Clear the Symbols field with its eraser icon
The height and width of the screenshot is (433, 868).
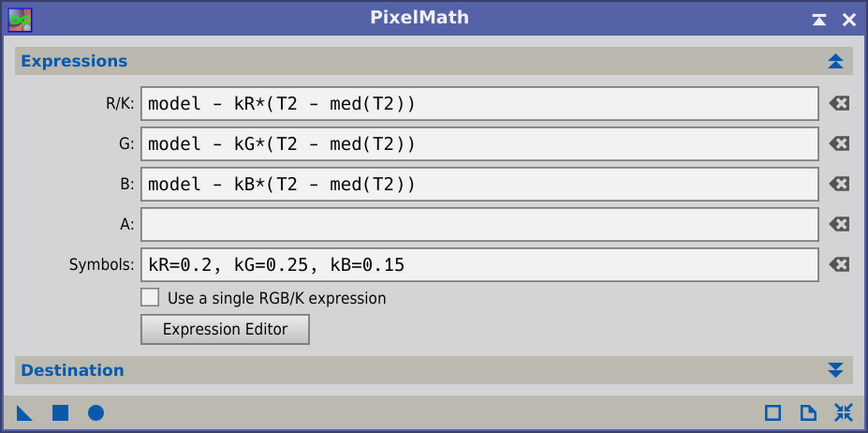839,265
